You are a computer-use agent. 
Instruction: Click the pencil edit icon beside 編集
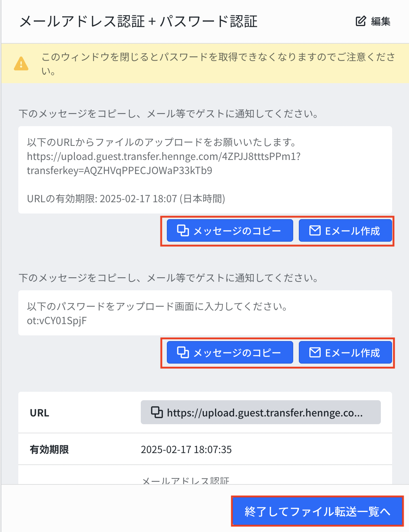tap(361, 21)
